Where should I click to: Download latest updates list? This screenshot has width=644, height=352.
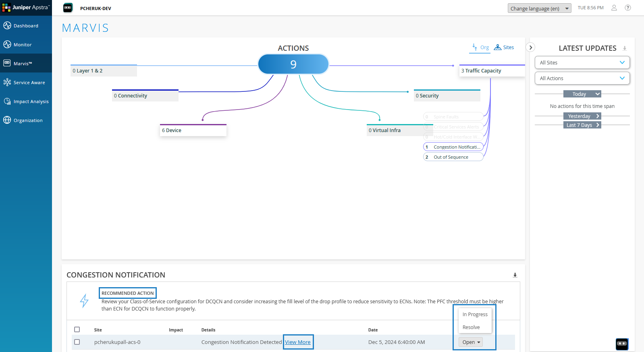click(625, 48)
